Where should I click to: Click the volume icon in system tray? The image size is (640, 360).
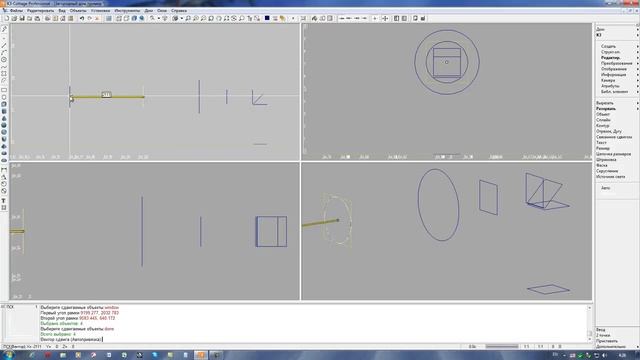(604, 356)
